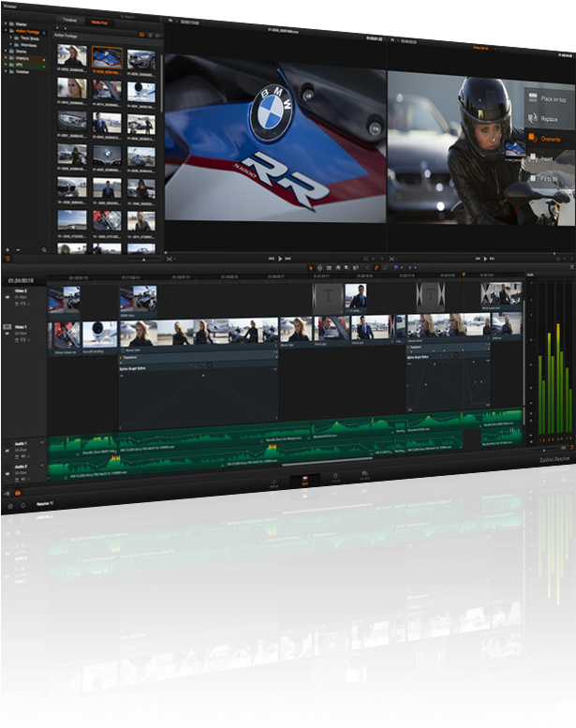The width and height of the screenshot is (576, 728).
Task: Toggle lock icon on Video 1 track
Action: 28,340
